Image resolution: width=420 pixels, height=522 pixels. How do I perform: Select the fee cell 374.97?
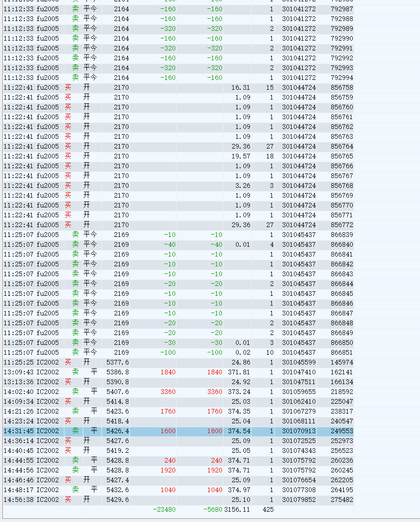point(239,490)
